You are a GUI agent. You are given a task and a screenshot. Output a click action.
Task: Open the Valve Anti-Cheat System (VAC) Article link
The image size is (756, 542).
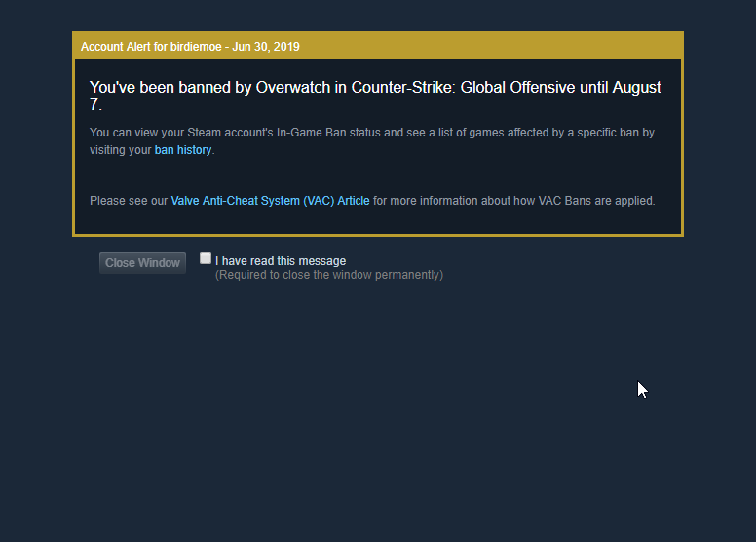(x=270, y=201)
